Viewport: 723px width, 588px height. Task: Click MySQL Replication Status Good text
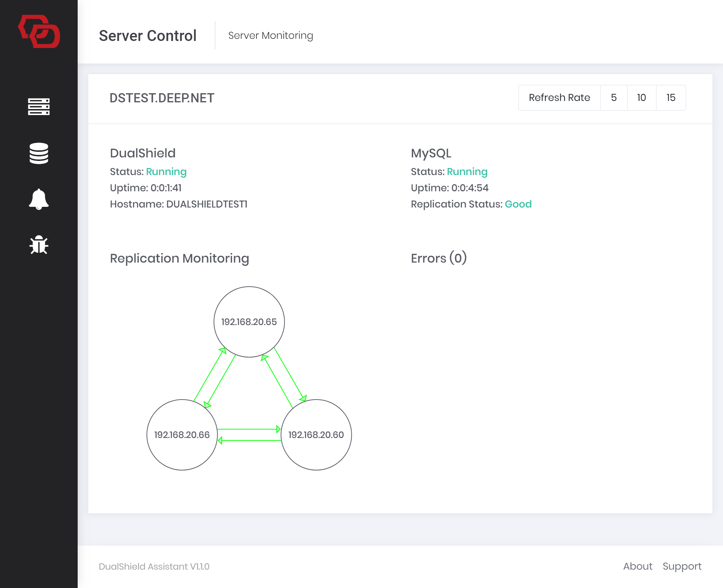518,204
